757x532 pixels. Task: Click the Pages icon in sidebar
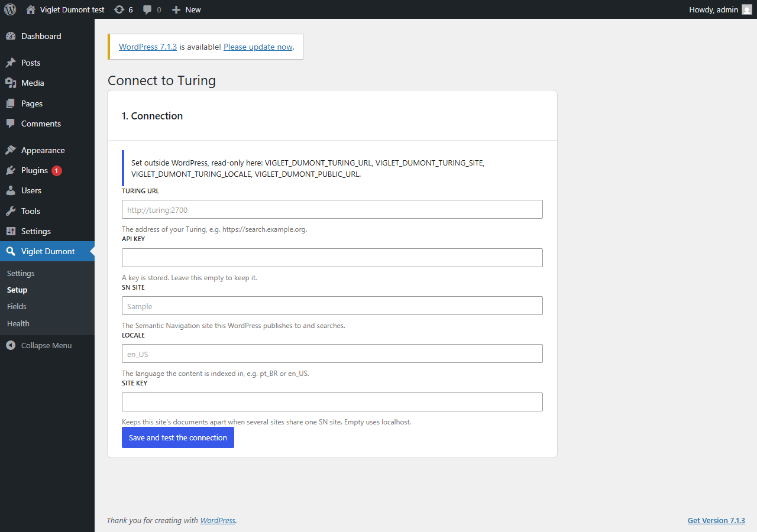[x=11, y=103]
